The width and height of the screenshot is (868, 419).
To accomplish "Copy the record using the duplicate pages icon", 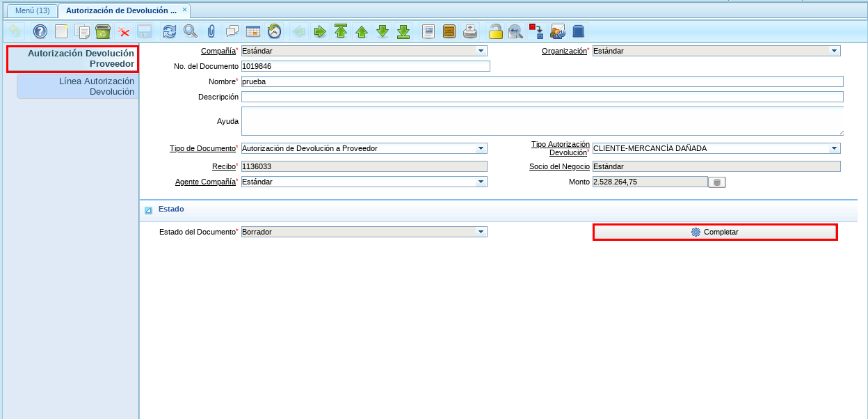I will (82, 31).
